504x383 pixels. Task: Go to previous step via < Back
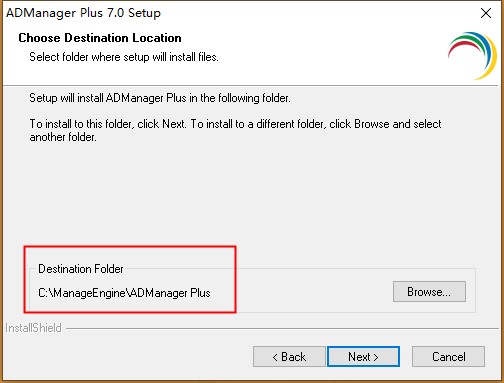pos(289,356)
